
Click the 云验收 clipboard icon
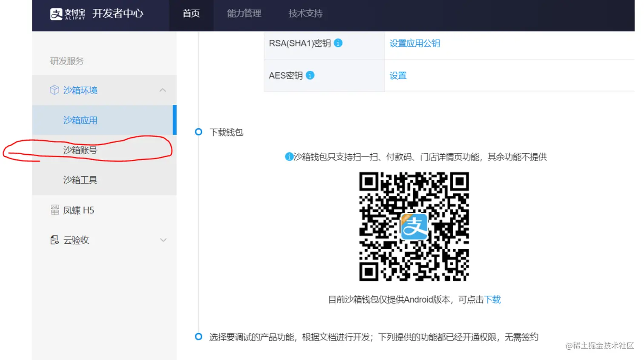click(x=55, y=240)
